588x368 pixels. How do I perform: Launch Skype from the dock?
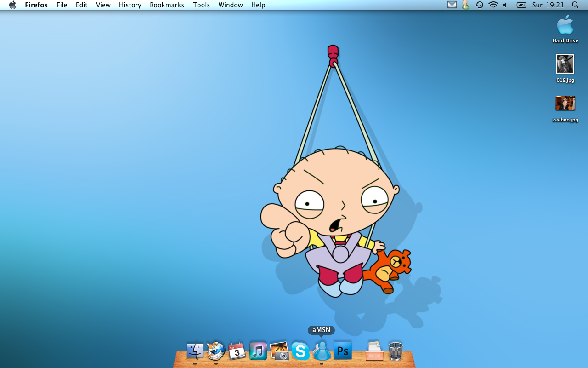(300, 351)
